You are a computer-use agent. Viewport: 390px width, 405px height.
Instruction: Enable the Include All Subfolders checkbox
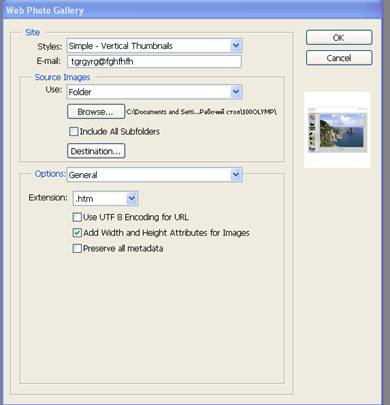pyautogui.click(x=74, y=131)
